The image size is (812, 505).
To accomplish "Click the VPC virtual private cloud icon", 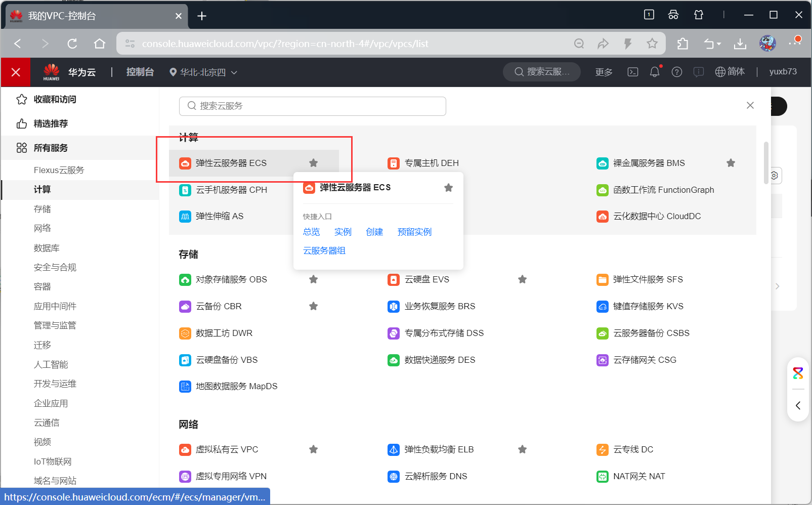I will [x=185, y=449].
